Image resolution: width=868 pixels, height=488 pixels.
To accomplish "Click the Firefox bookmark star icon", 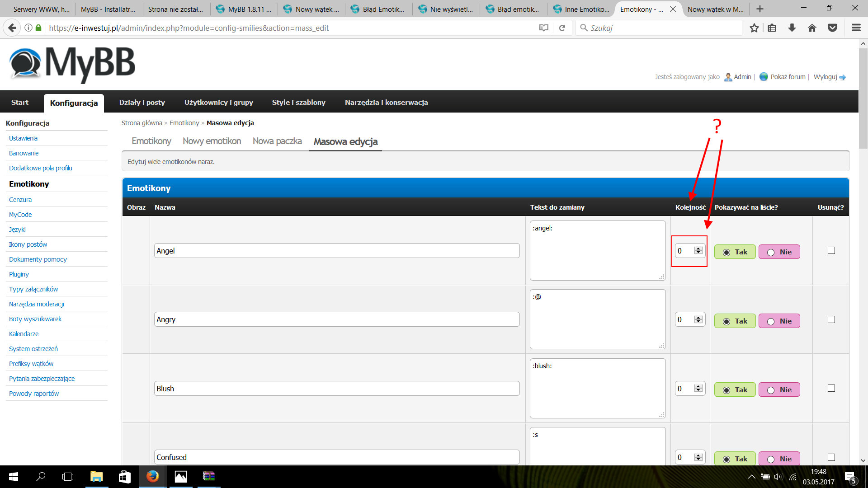I will coord(754,28).
